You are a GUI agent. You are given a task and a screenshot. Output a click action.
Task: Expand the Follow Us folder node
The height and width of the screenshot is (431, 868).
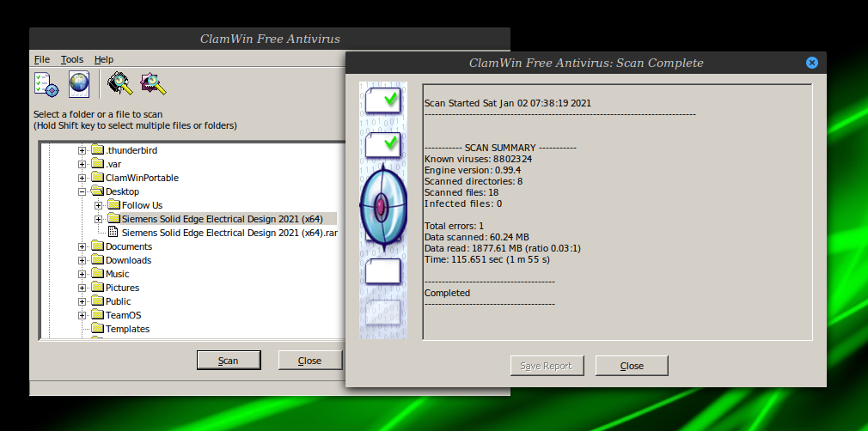(x=99, y=205)
